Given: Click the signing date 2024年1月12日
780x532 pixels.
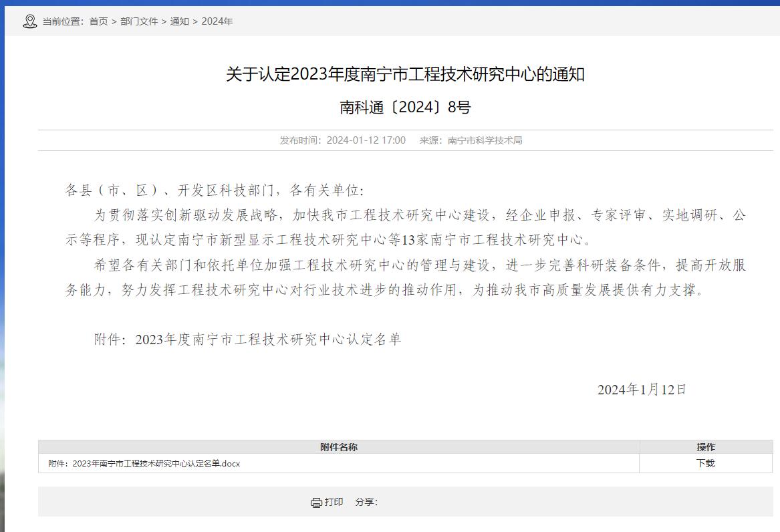Looking at the screenshot, I should pos(642,389).
